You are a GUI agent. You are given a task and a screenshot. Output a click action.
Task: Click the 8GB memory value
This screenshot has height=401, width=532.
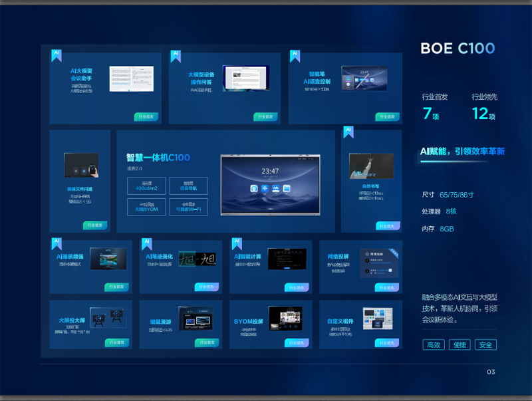click(447, 229)
